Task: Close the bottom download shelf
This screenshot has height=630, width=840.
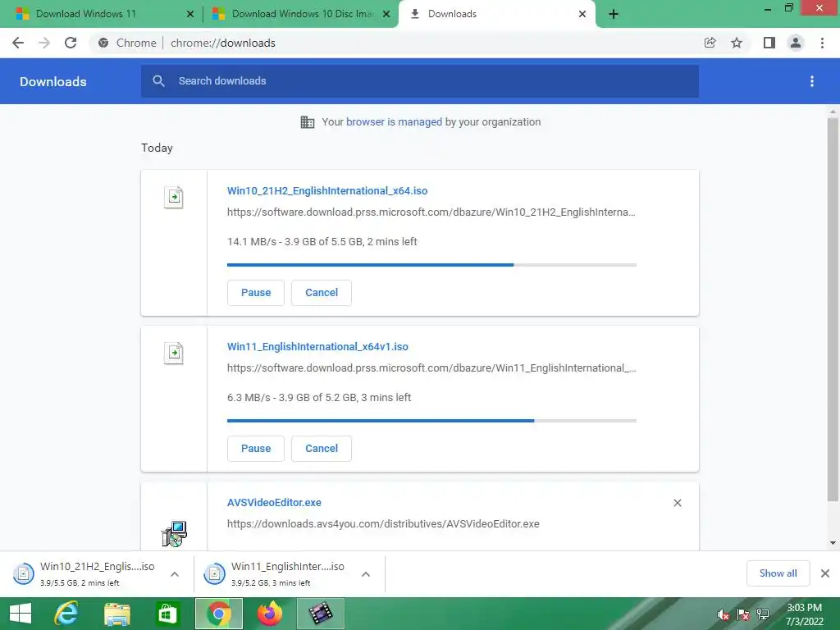Action: (825, 573)
